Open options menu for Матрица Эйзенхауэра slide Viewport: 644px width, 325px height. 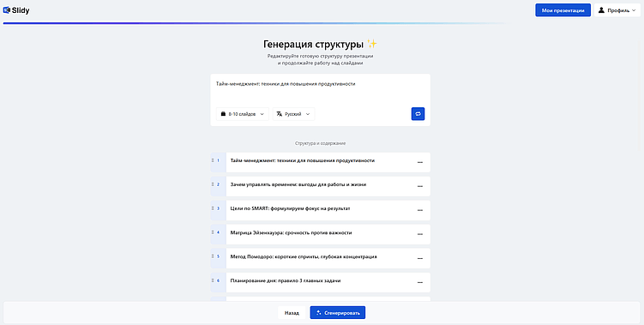coord(419,235)
